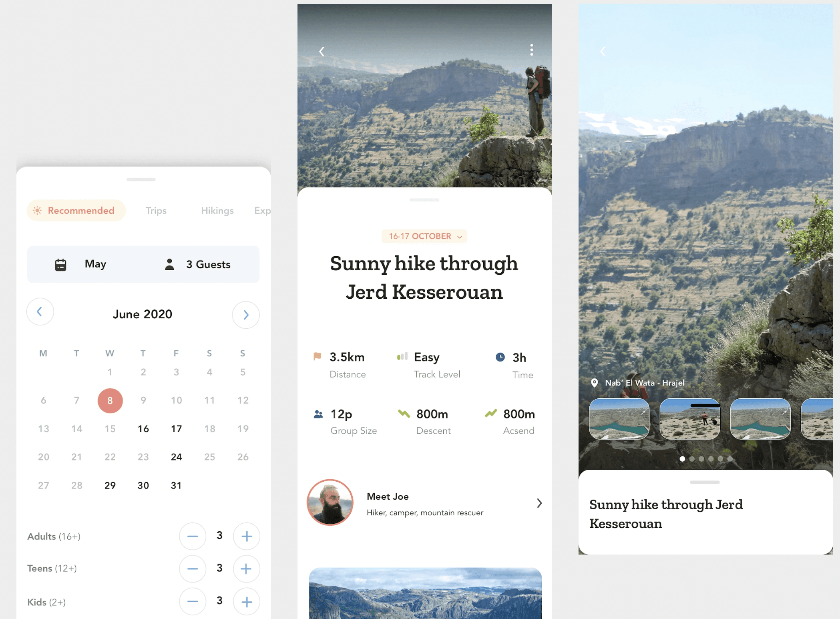Go back using hike detail back arrow
840x619 pixels.
pos(322,51)
